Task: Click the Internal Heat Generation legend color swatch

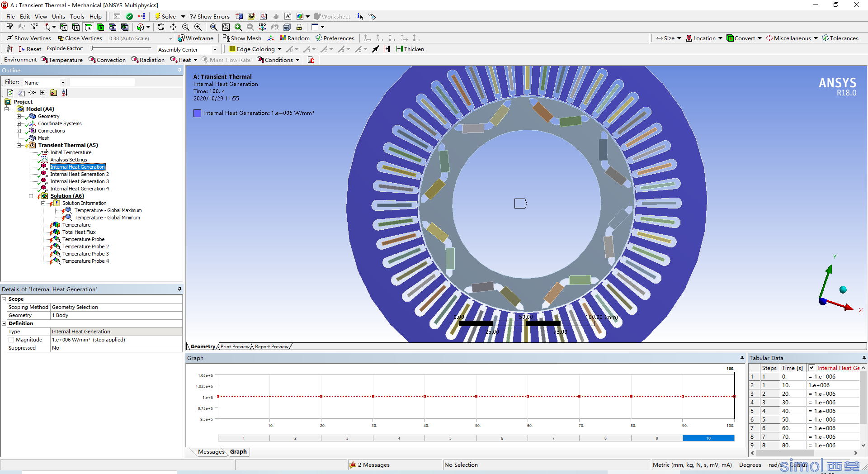Action: click(x=197, y=113)
